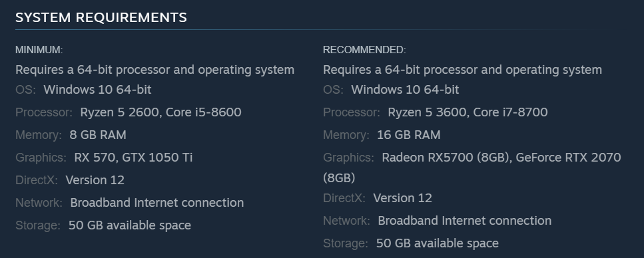Click the 8 GB RAM memory value
The image size is (644, 258).
pos(98,135)
